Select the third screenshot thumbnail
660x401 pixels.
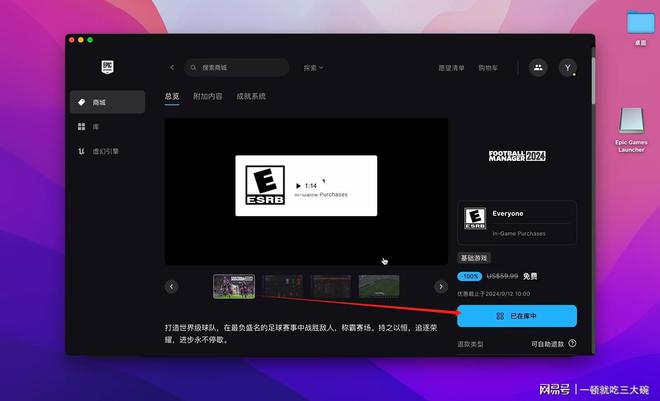pyautogui.click(x=331, y=286)
